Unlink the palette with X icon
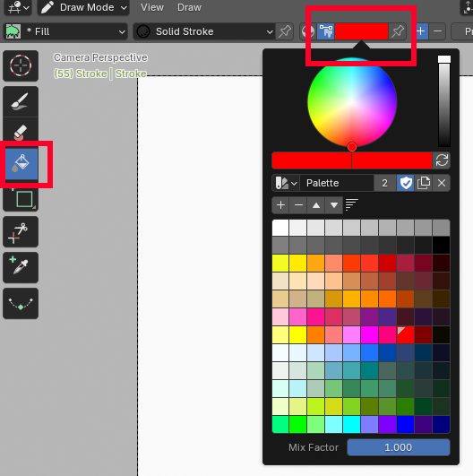 442,183
